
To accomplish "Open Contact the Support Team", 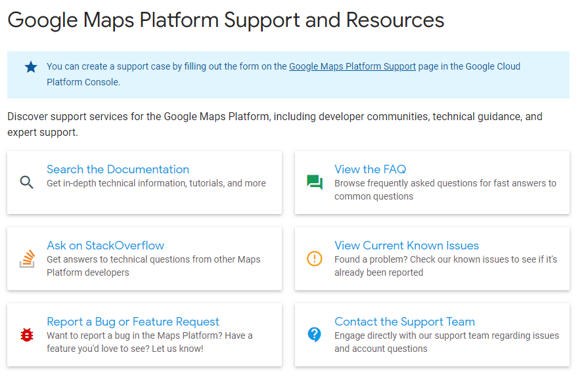I will (x=405, y=322).
